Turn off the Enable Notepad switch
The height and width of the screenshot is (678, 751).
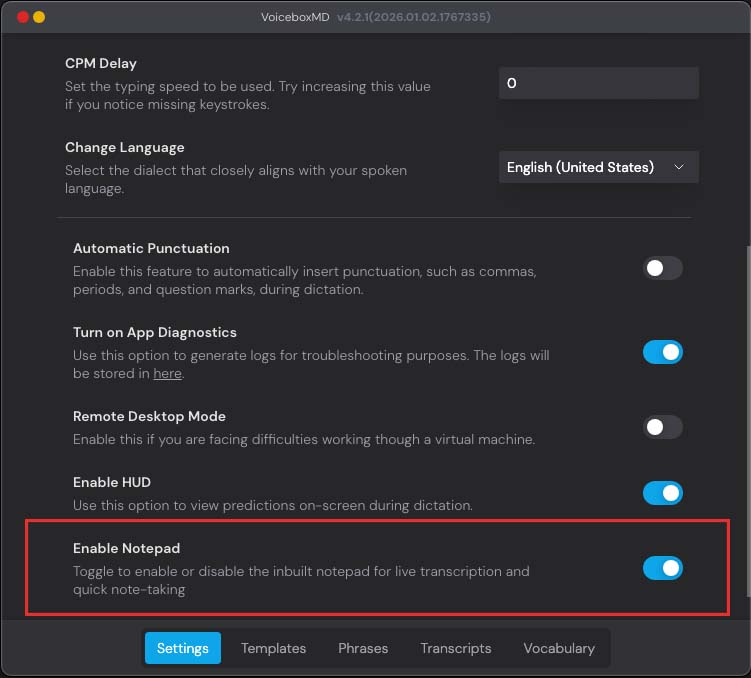pos(662,568)
